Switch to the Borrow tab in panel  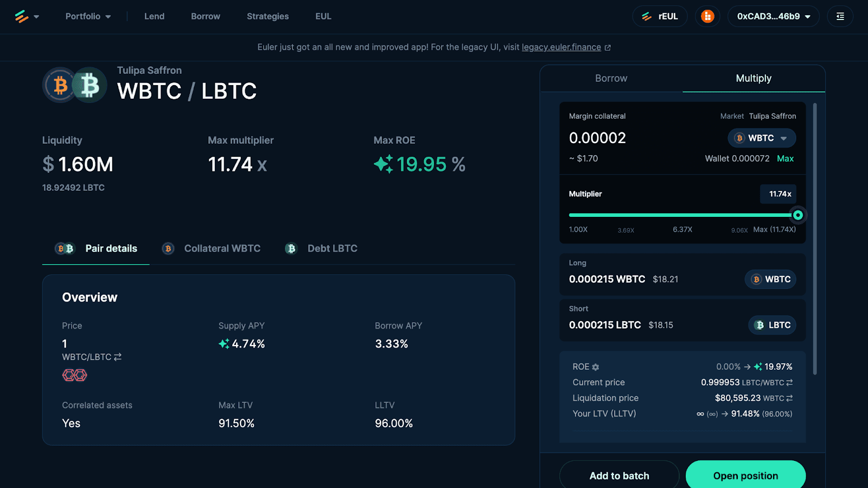(x=611, y=78)
